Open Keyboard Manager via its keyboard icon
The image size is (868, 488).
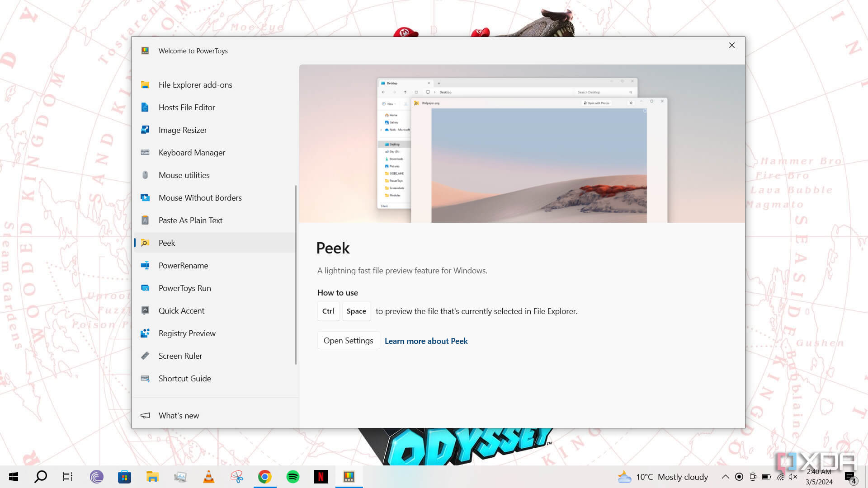point(145,153)
